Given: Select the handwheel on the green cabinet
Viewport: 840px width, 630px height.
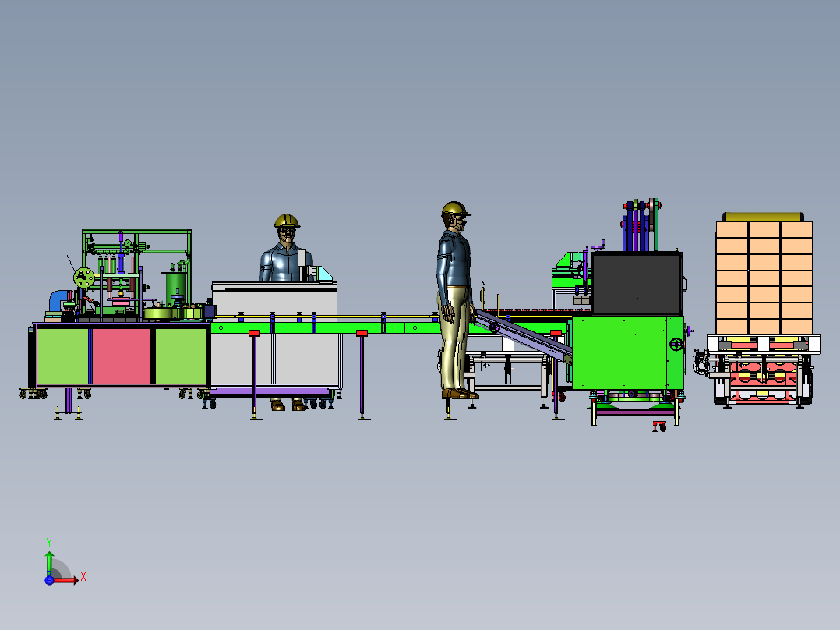Looking at the screenshot, I should (676, 344).
